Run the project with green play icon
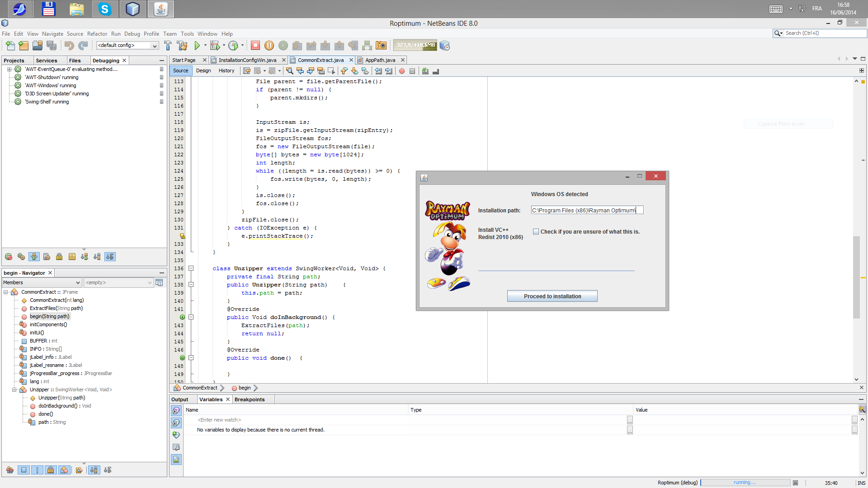The width and height of the screenshot is (868, 488). pos(197,46)
